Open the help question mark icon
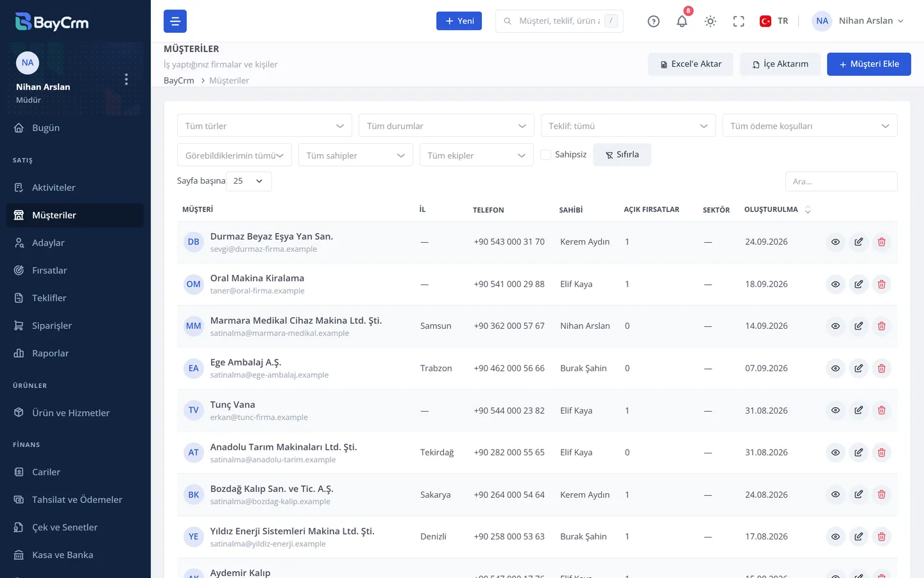This screenshot has width=924, height=578. (653, 21)
